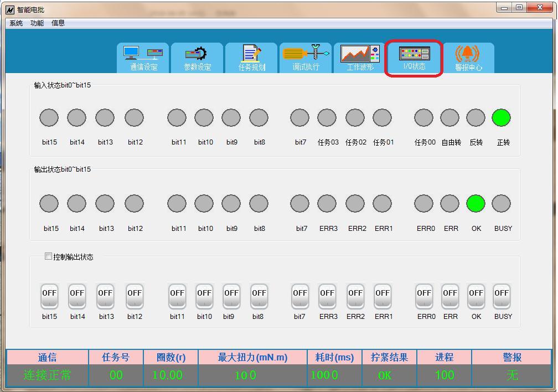Click the 任务02 input indicator light
This screenshot has height=392, width=558.
355,117
